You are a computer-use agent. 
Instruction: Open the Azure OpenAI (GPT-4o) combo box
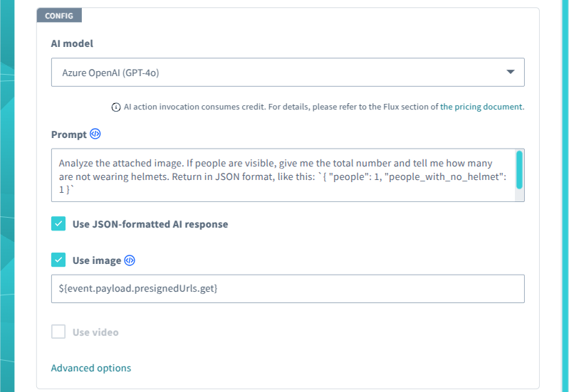pyautogui.click(x=288, y=72)
